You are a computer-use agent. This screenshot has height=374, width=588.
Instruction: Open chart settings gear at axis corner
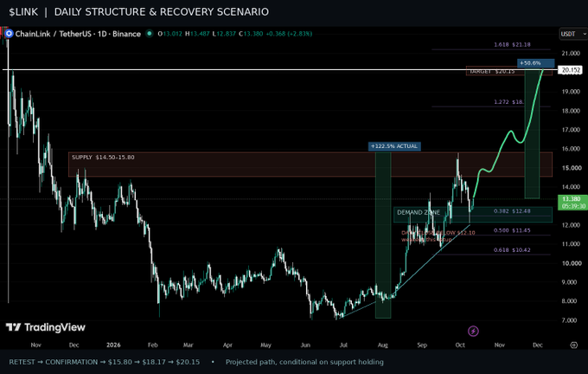574,345
